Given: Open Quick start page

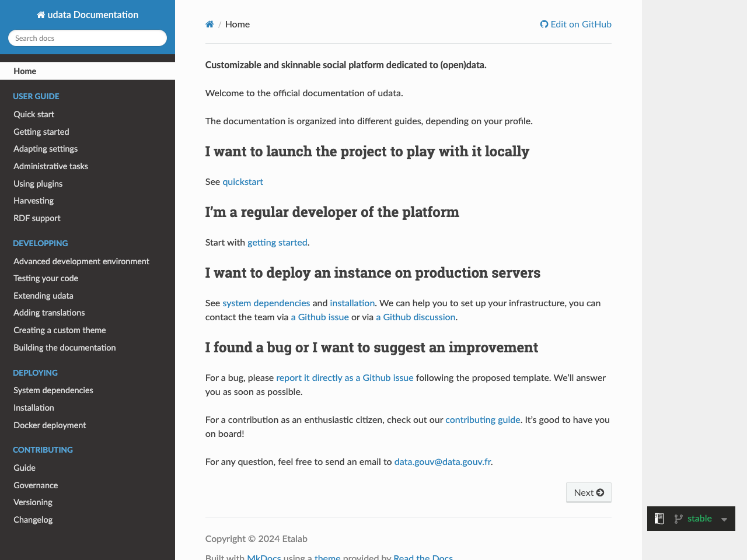Looking at the screenshot, I should 88,114.
